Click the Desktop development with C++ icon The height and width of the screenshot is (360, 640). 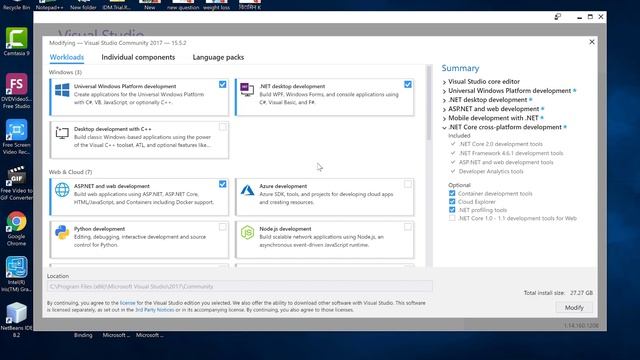pyautogui.click(x=62, y=133)
